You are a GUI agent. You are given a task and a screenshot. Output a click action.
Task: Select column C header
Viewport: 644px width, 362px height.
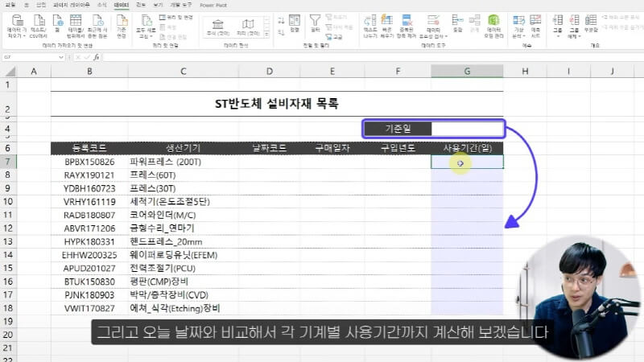[x=184, y=72]
